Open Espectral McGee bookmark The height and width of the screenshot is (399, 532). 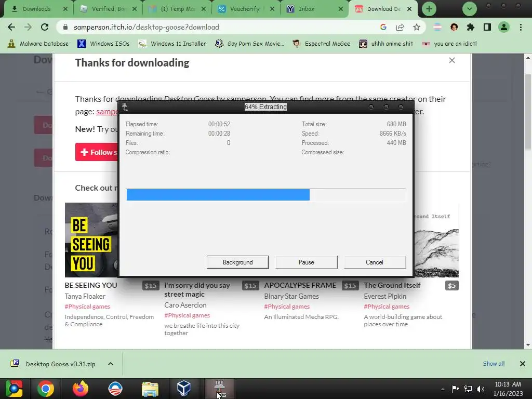coord(322,44)
